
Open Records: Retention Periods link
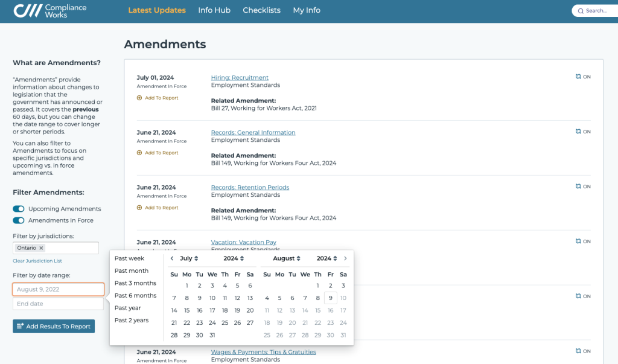[250, 187]
